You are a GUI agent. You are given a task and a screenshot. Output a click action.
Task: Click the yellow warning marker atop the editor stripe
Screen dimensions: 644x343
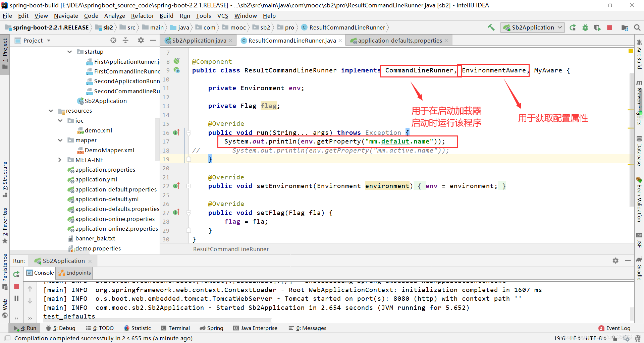[x=631, y=51]
